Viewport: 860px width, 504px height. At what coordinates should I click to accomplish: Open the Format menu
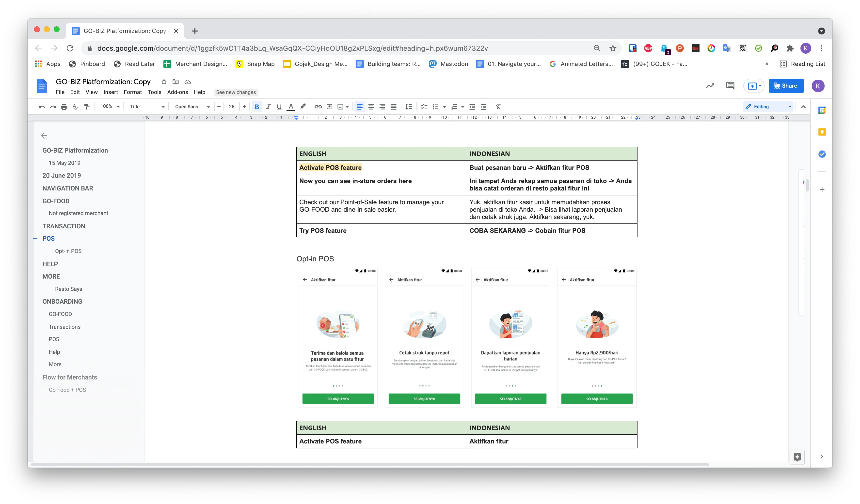click(133, 92)
